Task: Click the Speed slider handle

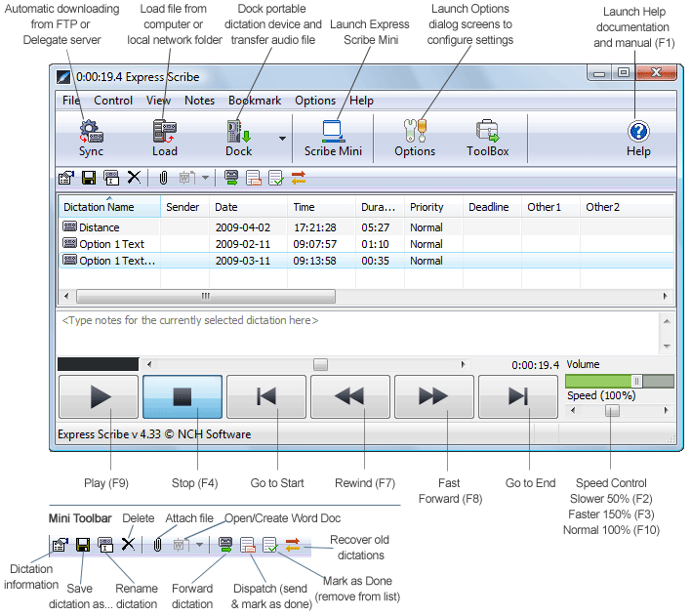Action: click(x=611, y=411)
